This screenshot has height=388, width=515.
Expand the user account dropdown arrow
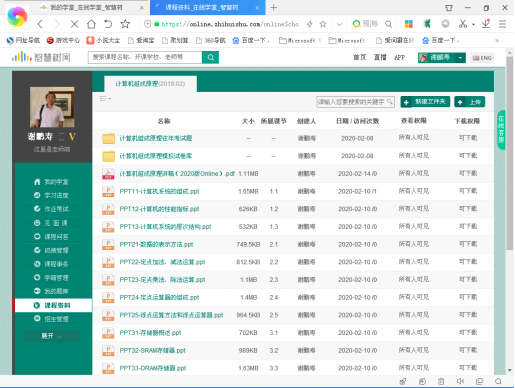(460, 58)
